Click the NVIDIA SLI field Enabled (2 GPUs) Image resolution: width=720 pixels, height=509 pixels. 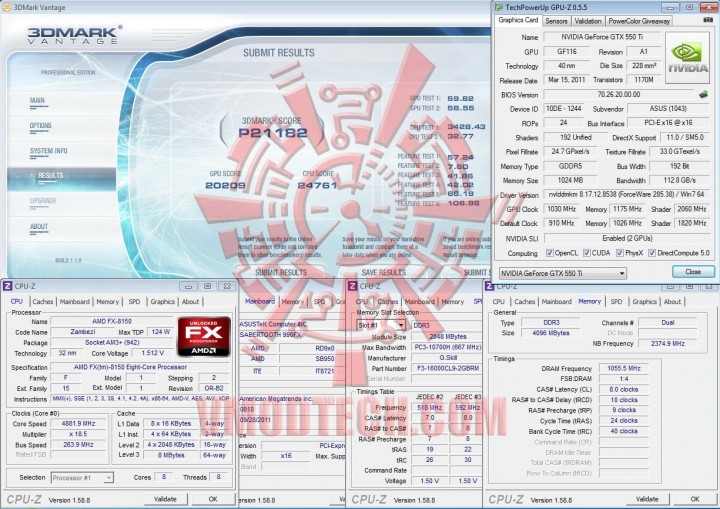[x=627, y=238]
